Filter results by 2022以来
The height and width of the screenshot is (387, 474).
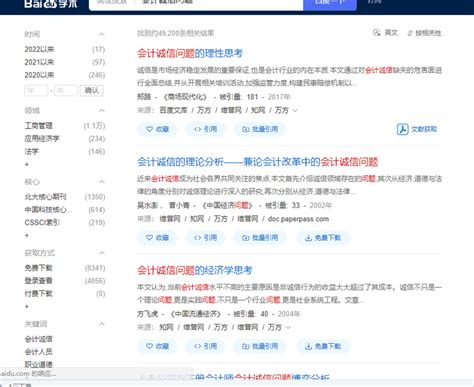39,49
